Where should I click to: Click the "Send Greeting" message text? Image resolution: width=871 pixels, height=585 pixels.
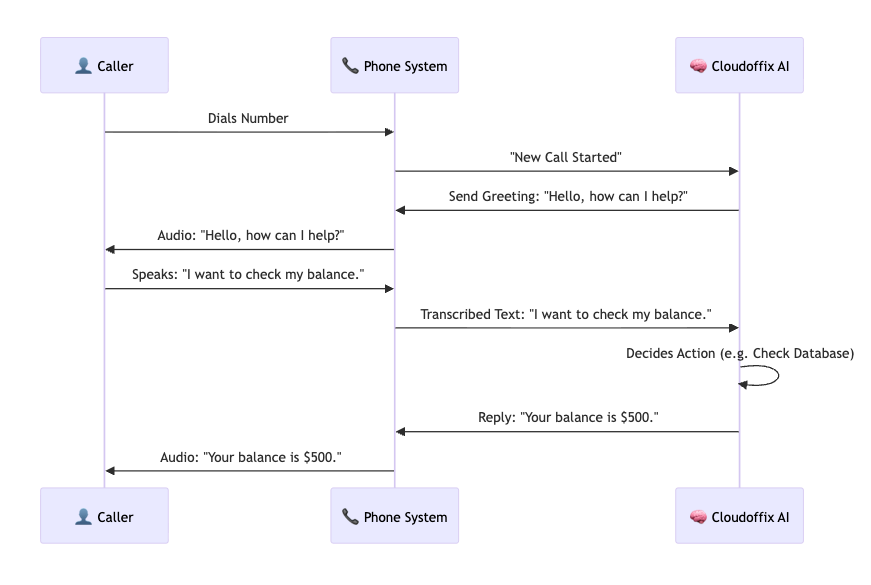click(566, 196)
